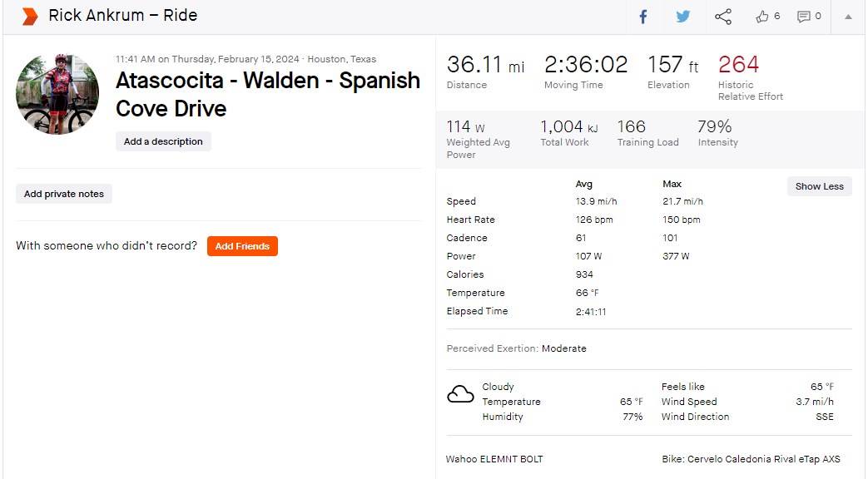Click the Perceived Exertion Moderate value
This screenshot has width=868, height=479.
click(x=564, y=348)
